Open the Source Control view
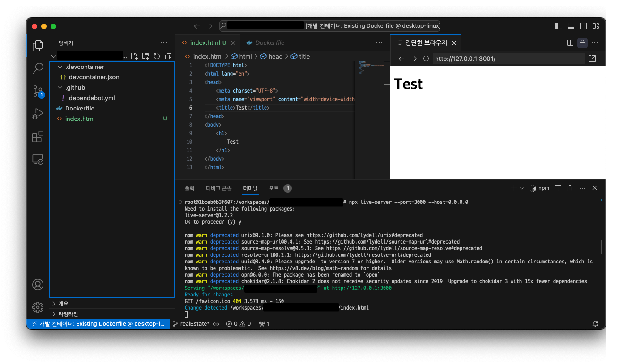The width and height of the screenshot is (632, 364). pos(38,91)
